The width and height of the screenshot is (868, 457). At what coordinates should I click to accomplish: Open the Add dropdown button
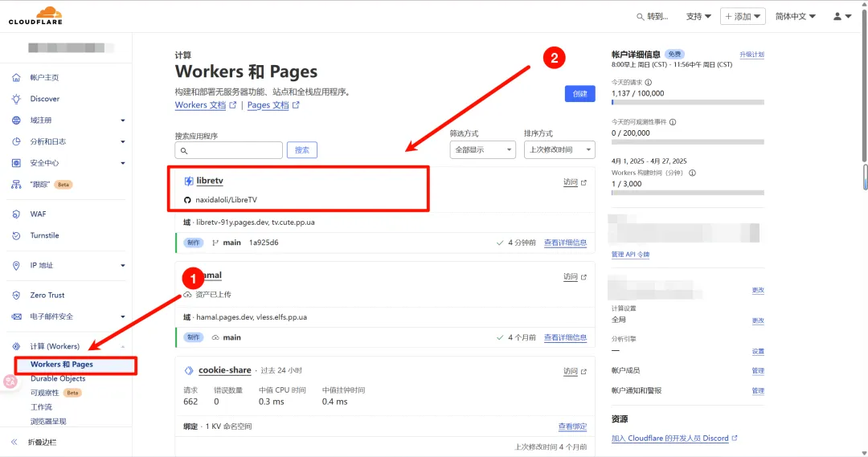point(743,17)
